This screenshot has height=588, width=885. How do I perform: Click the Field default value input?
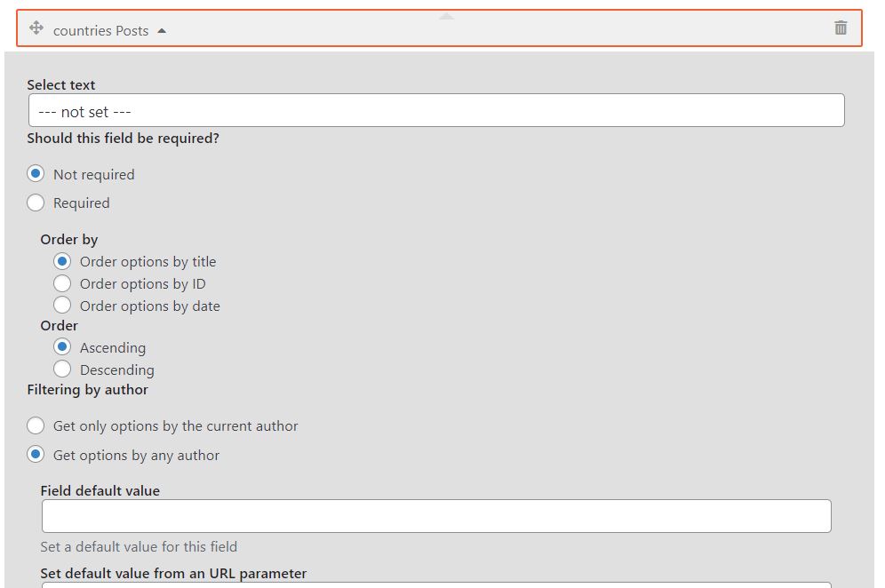(436, 516)
